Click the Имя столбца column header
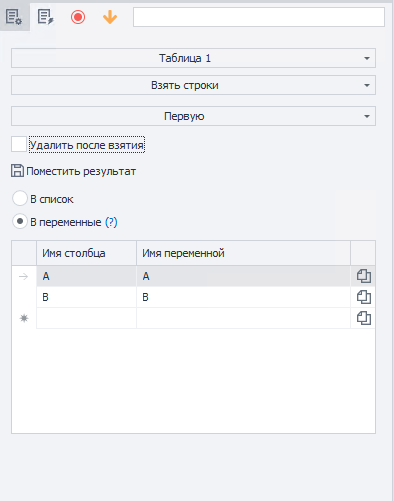Viewport: 394px width, 501px height. click(86, 253)
